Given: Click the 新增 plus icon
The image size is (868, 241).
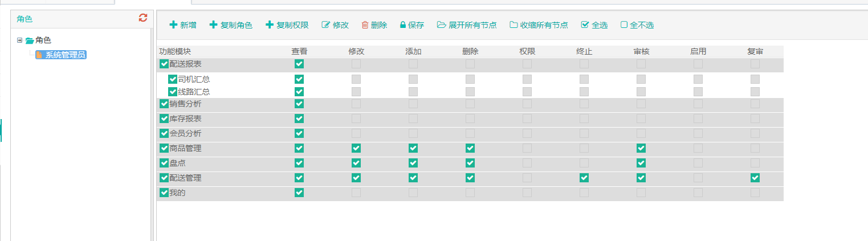Looking at the screenshot, I should 173,25.
